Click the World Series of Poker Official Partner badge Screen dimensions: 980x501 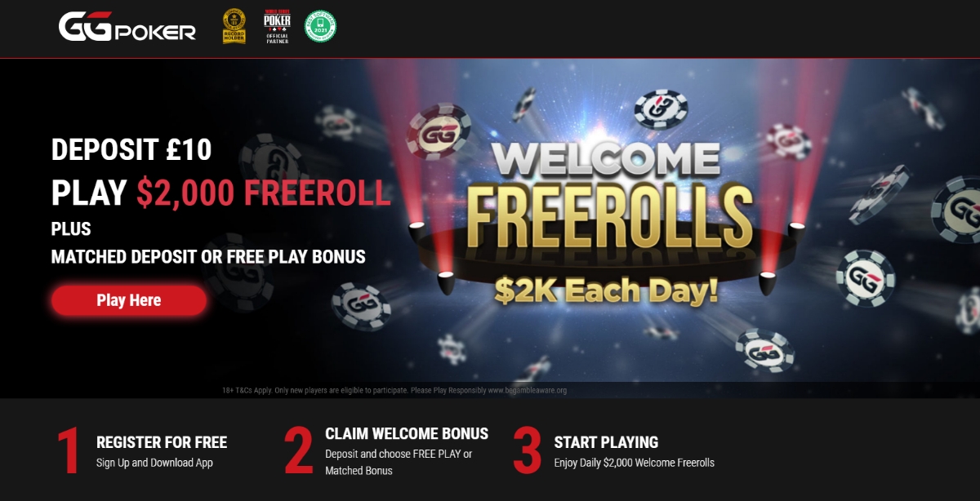coord(278,27)
